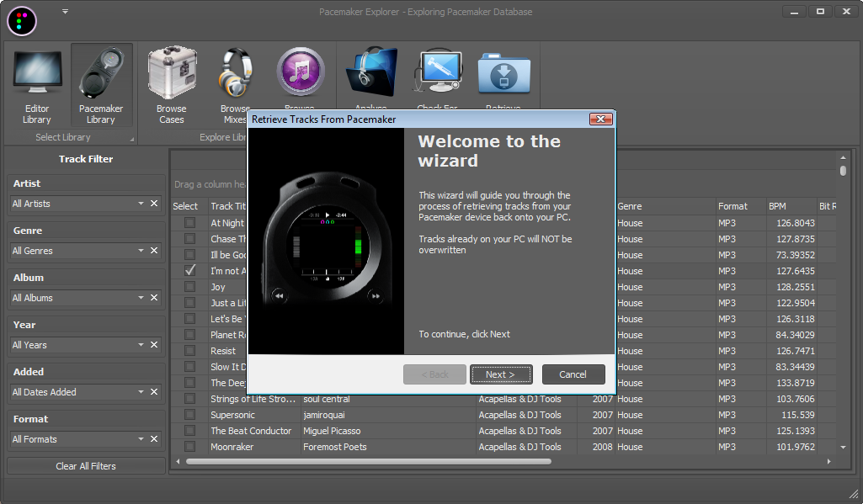Click the Retrieve download folder icon
863x504 pixels.
point(503,73)
